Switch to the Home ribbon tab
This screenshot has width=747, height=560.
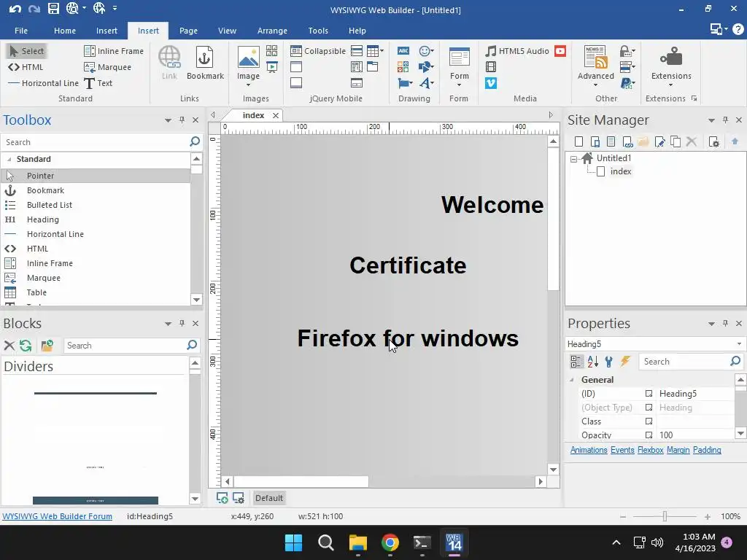[x=65, y=31]
